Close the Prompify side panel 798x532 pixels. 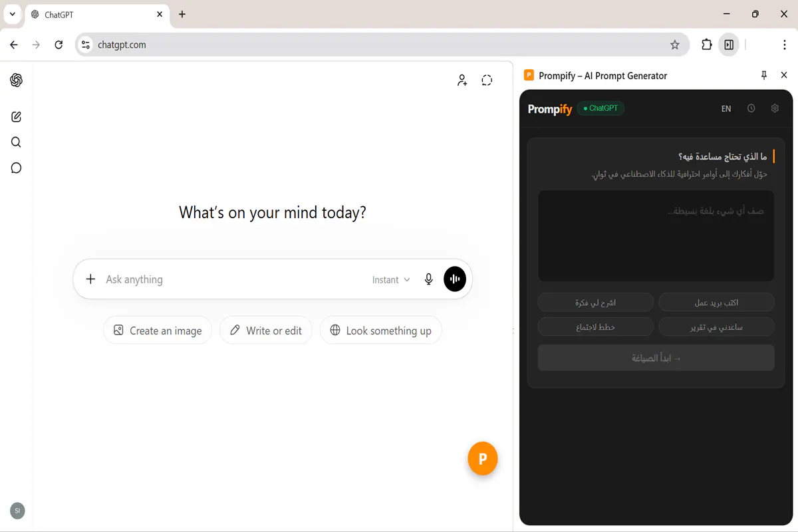[x=784, y=76]
